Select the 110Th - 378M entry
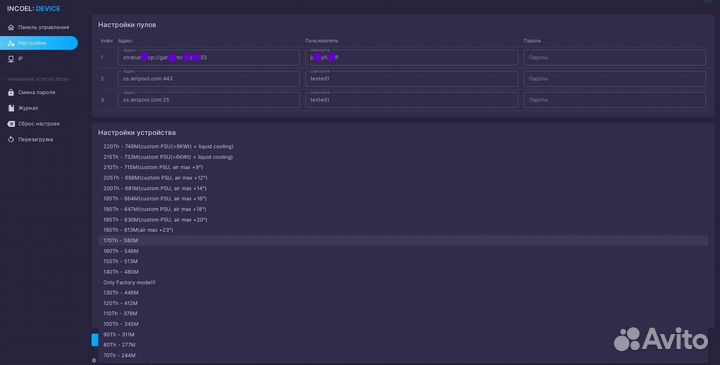Screen dimensions: 720x365 click(120, 313)
